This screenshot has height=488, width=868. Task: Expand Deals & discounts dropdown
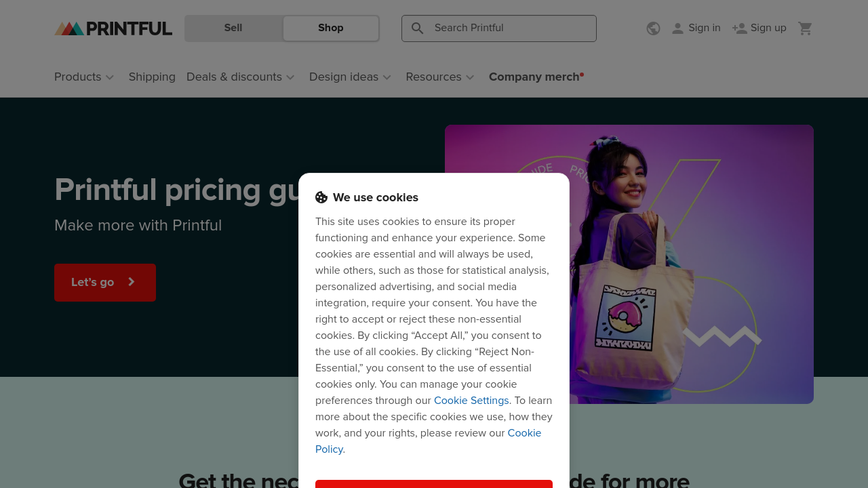(241, 77)
